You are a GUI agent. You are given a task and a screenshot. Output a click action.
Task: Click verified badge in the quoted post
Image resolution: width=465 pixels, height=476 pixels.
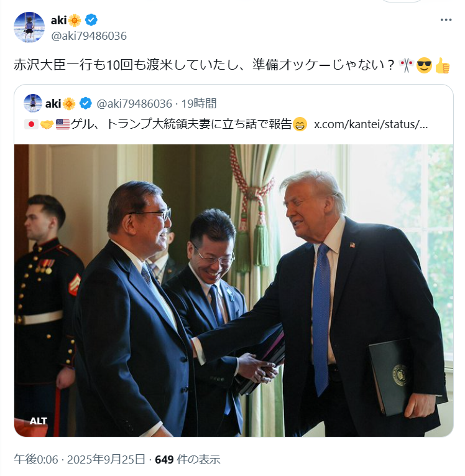pyautogui.click(x=86, y=103)
